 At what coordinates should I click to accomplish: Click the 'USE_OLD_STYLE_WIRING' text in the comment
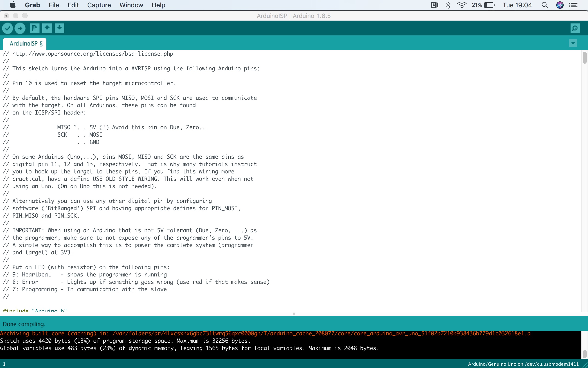125,179
